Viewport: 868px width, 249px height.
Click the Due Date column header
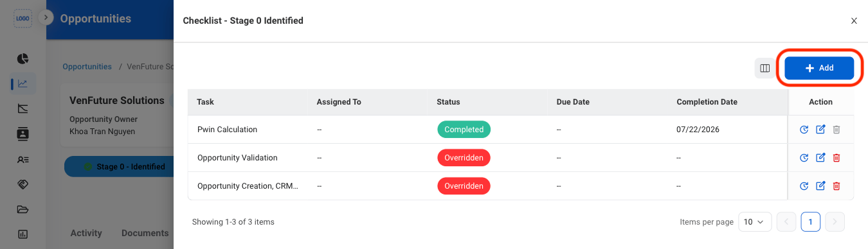pos(573,102)
